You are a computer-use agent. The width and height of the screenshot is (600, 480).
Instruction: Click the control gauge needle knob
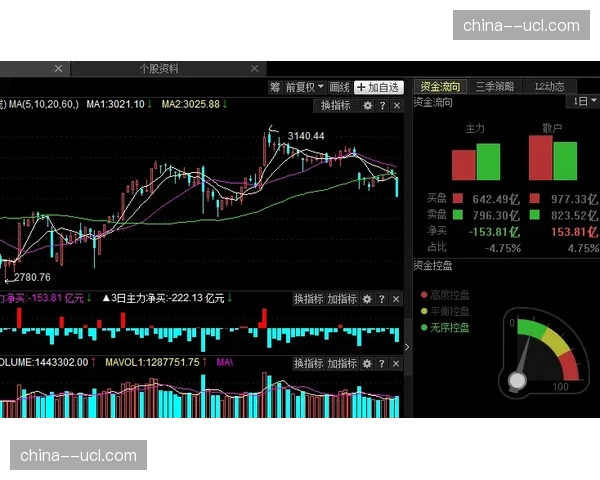[x=517, y=381]
